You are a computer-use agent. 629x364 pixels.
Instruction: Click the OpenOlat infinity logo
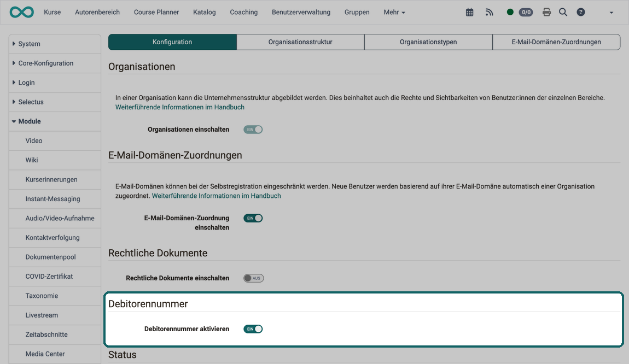(22, 12)
